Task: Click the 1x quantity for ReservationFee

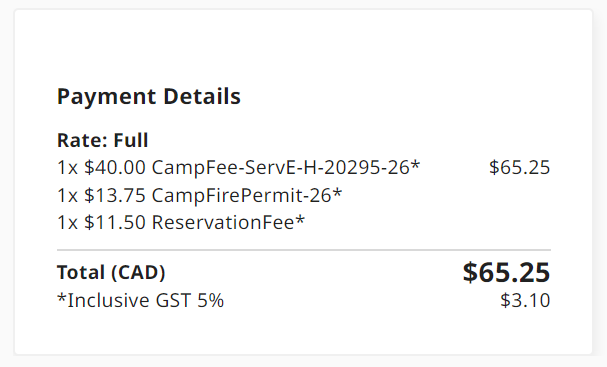Action: (x=67, y=223)
